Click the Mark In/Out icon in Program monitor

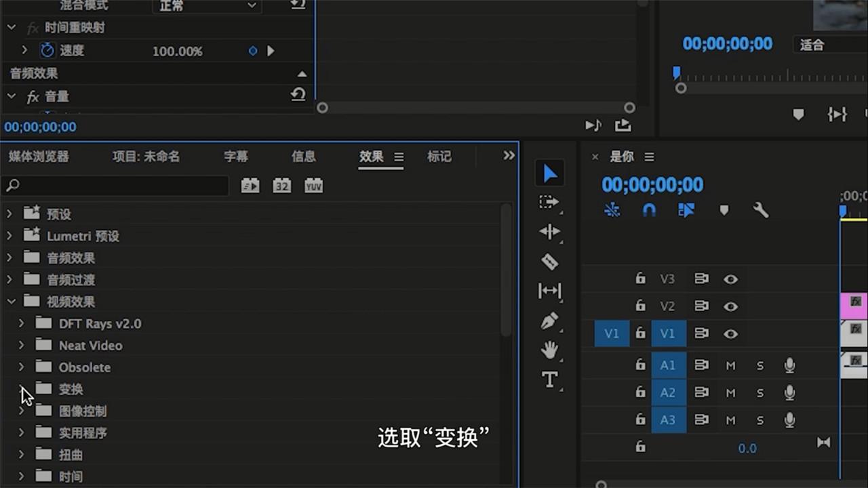click(x=837, y=115)
